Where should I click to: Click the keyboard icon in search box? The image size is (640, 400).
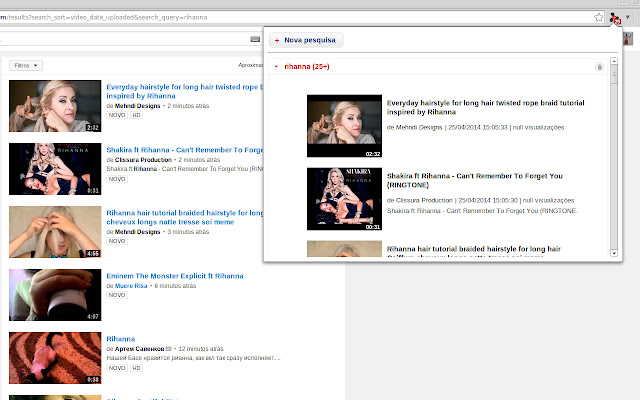tap(255, 39)
